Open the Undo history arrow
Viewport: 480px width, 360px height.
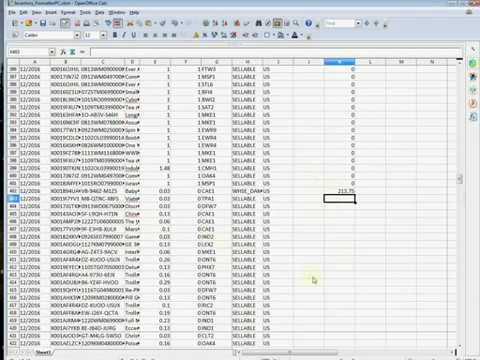coord(182,23)
